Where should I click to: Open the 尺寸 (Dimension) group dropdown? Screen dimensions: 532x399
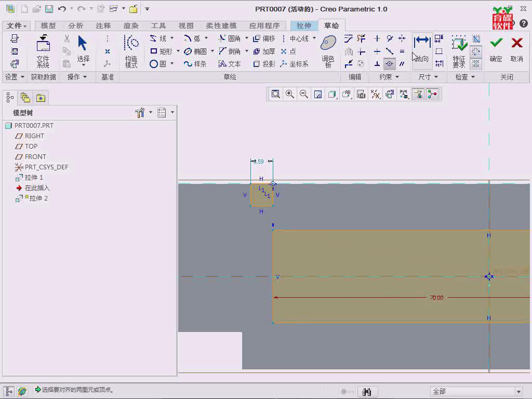tap(428, 77)
